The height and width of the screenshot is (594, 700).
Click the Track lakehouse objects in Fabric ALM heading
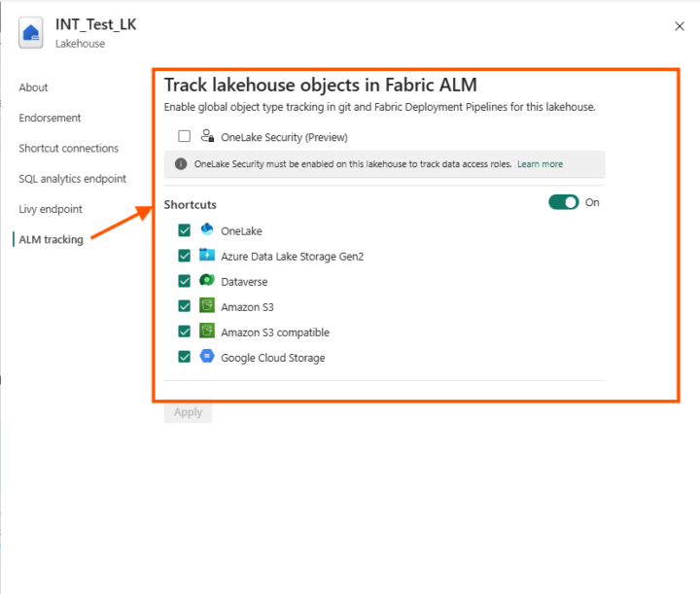pos(321,85)
